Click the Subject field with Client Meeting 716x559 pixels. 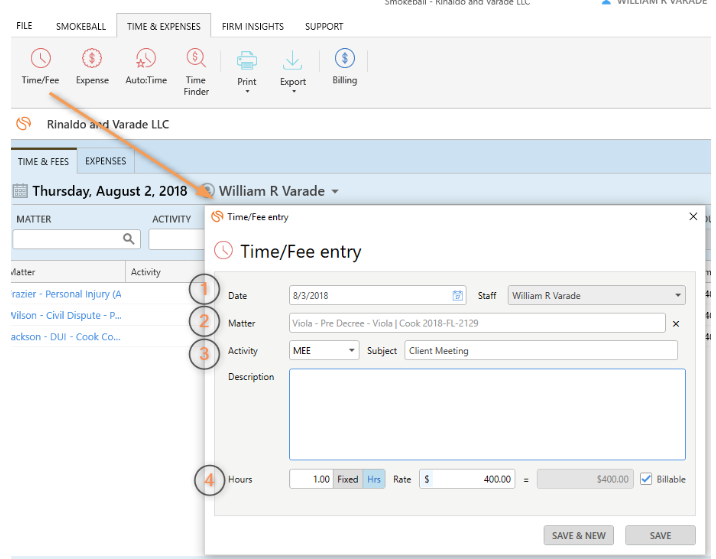click(541, 350)
